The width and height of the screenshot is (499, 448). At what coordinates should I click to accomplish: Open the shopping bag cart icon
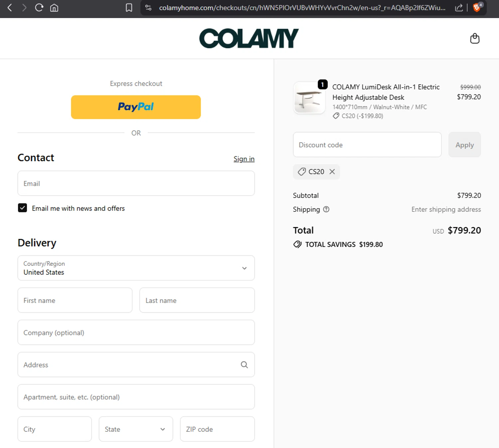pos(475,38)
